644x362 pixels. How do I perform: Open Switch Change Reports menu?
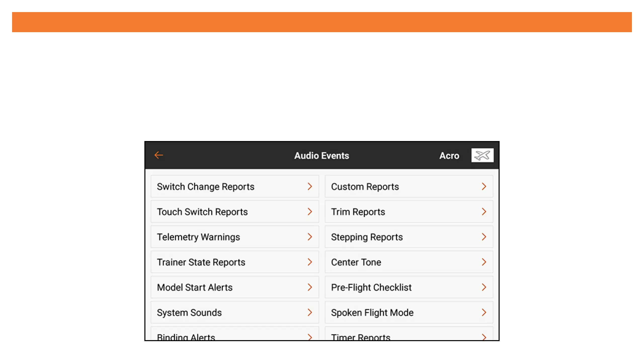coord(234,187)
